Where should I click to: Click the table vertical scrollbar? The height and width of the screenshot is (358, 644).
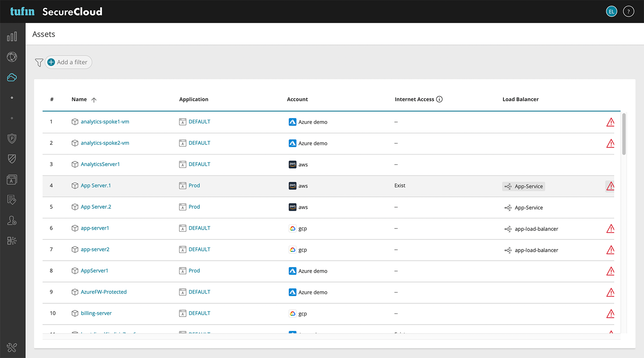point(624,134)
